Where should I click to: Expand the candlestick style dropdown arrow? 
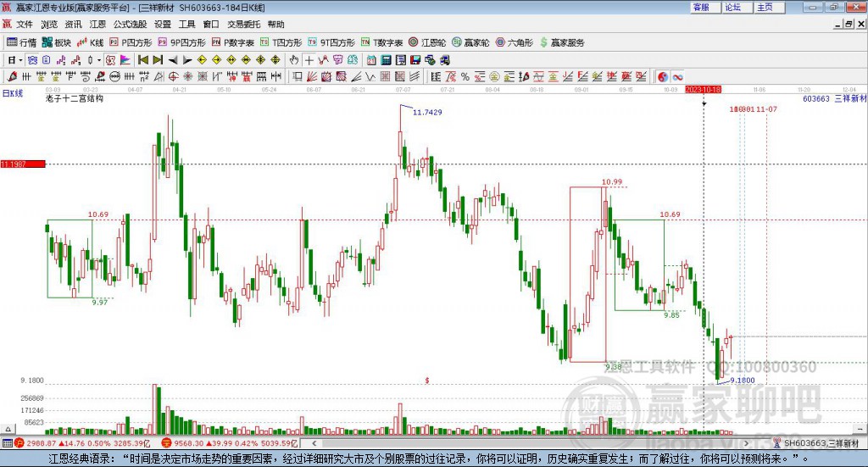[x=99, y=60]
